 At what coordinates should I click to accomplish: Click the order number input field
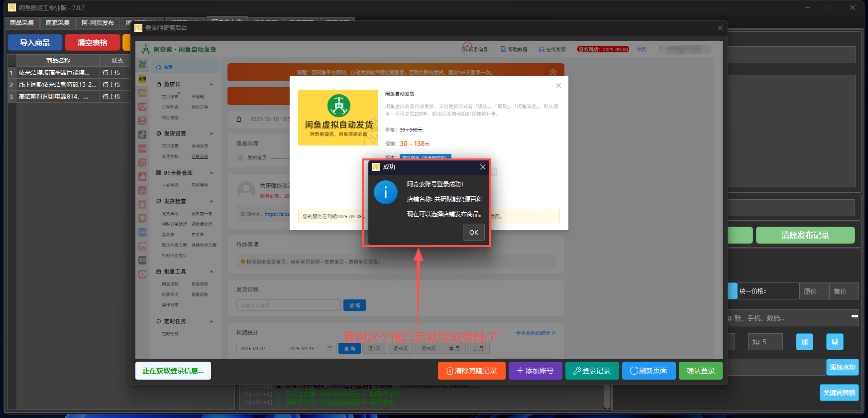pos(288,305)
